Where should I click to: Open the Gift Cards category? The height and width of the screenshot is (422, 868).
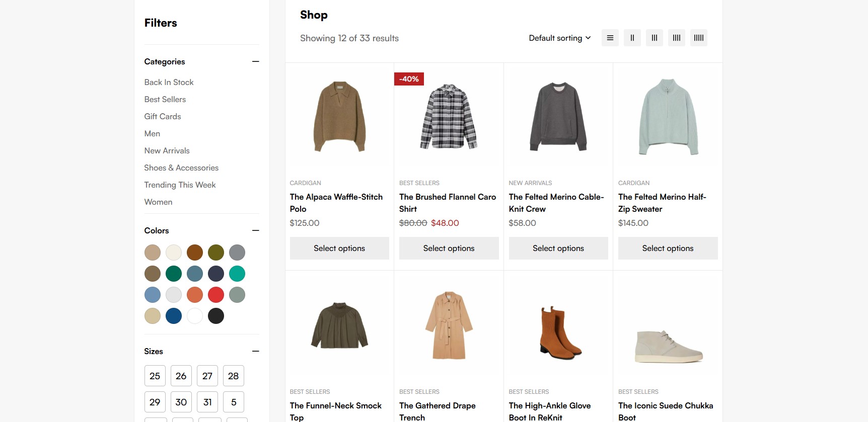coord(163,116)
